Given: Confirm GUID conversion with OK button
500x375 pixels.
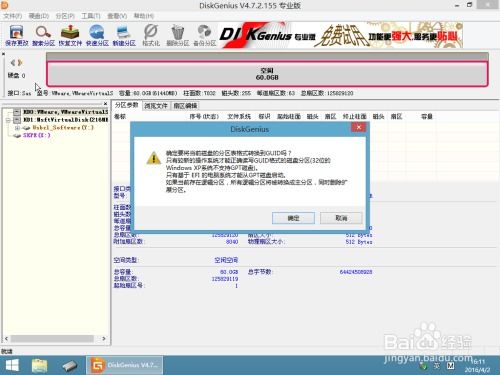Looking at the screenshot, I should tap(293, 218).
